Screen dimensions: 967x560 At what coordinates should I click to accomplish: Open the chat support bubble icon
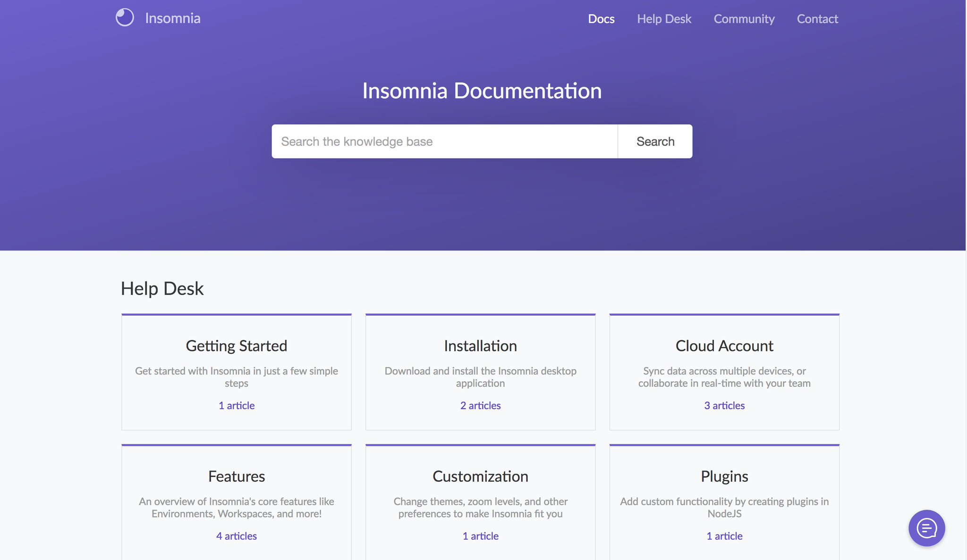tap(926, 528)
